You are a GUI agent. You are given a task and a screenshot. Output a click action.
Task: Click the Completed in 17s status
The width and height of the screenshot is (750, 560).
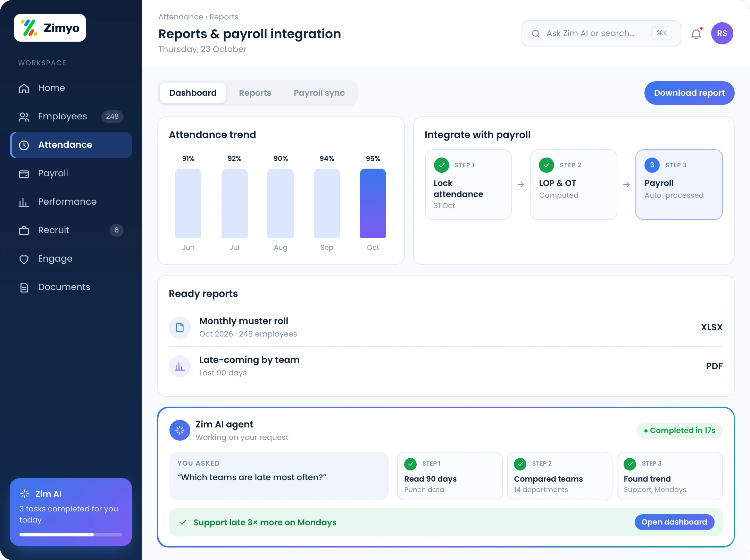(680, 430)
